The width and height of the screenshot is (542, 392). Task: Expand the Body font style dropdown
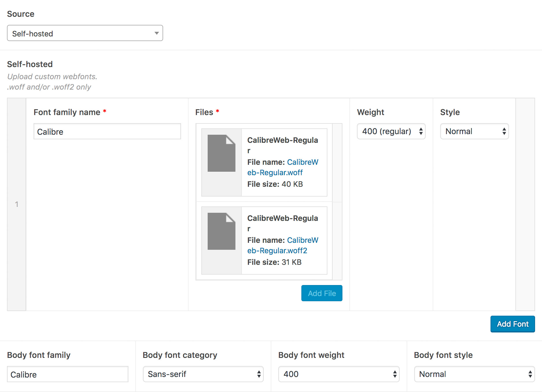tap(474, 374)
